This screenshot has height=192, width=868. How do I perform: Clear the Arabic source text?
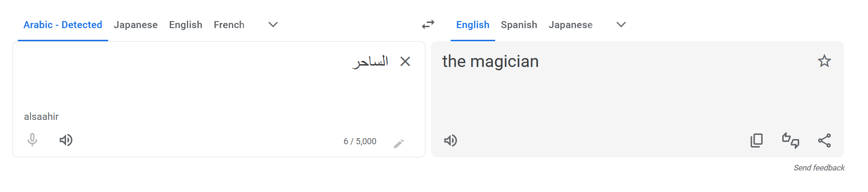pyautogui.click(x=405, y=61)
